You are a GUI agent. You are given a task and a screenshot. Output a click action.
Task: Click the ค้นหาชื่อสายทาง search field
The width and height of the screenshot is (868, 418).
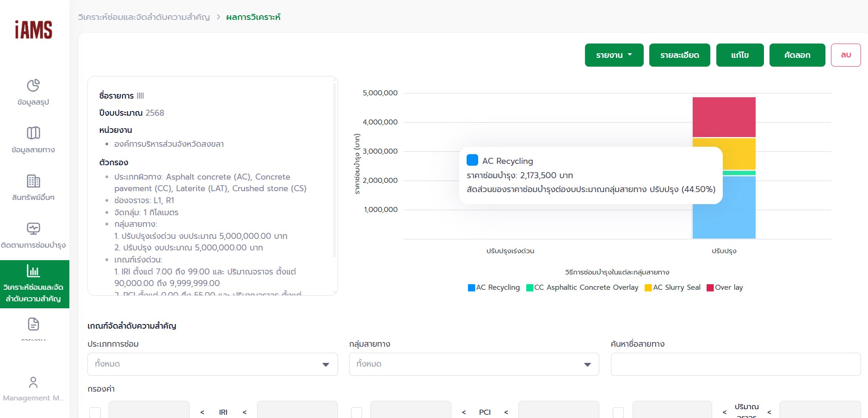coord(735,364)
